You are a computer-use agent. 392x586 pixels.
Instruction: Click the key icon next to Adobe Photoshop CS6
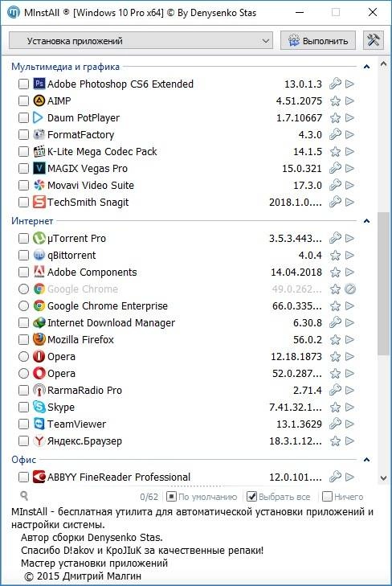tap(335, 84)
